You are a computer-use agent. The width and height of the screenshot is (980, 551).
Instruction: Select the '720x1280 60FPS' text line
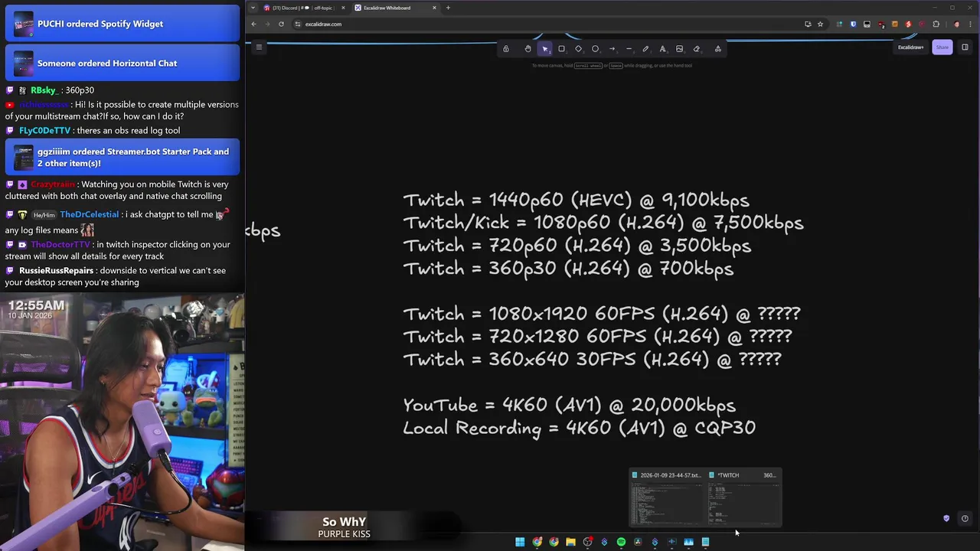click(x=597, y=337)
